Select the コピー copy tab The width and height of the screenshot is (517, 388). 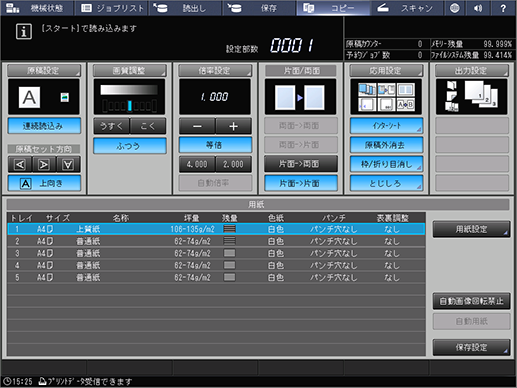pos(333,8)
